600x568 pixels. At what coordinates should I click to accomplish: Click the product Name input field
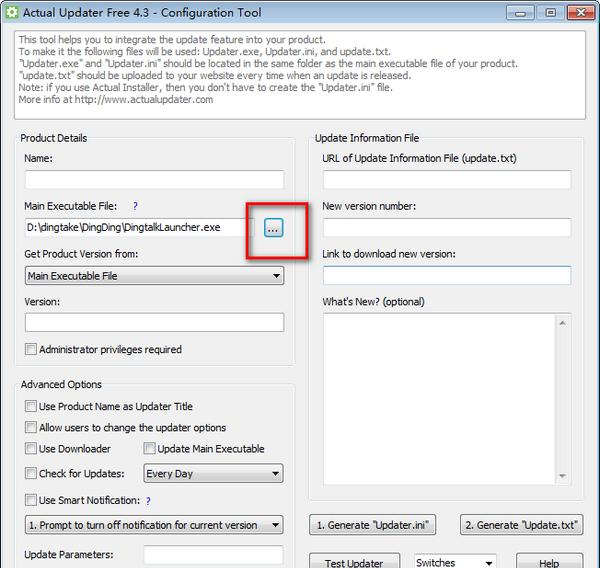(x=154, y=180)
